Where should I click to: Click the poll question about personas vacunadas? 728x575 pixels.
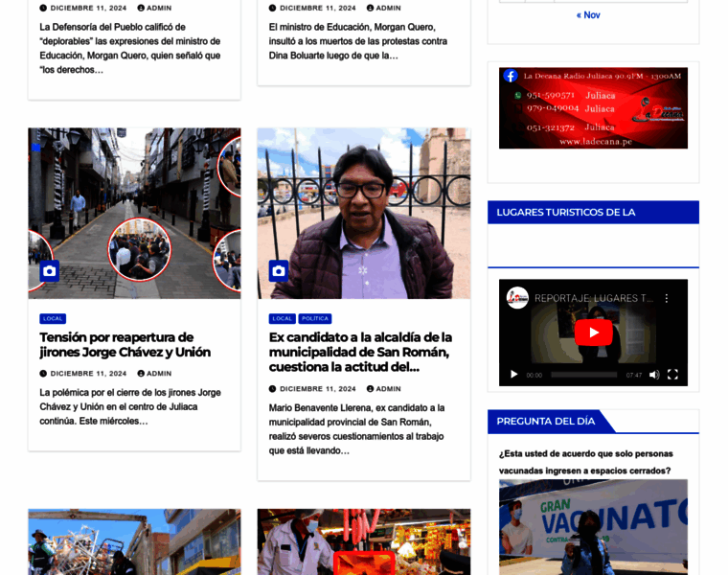pyautogui.click(x=586, y=462)
